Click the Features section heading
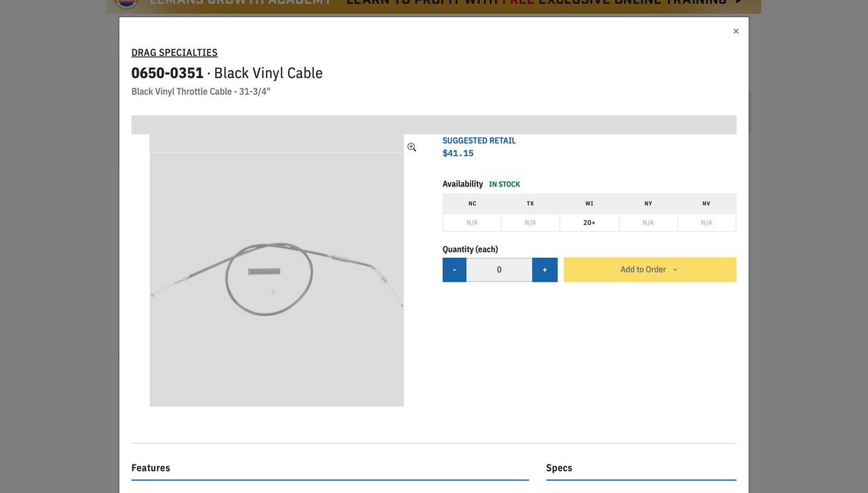The width and height of the screenshot is (868, 493). point(151,468)
